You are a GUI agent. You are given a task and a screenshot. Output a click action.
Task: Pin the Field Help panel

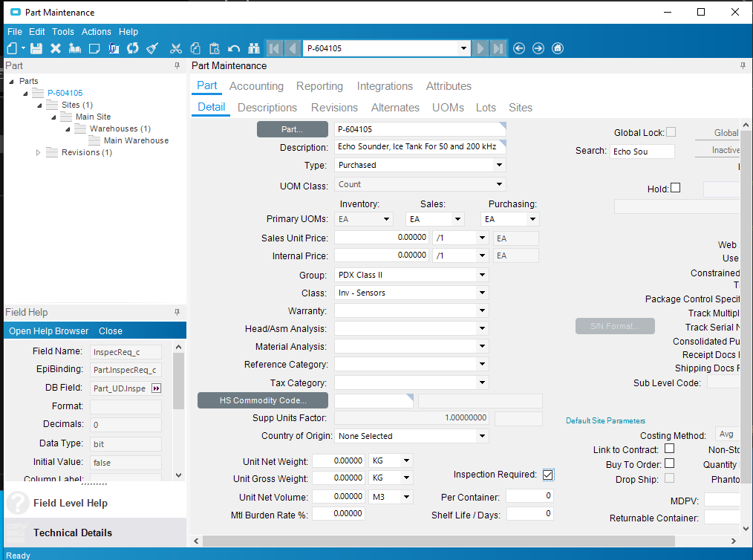[x=177, y=312]
